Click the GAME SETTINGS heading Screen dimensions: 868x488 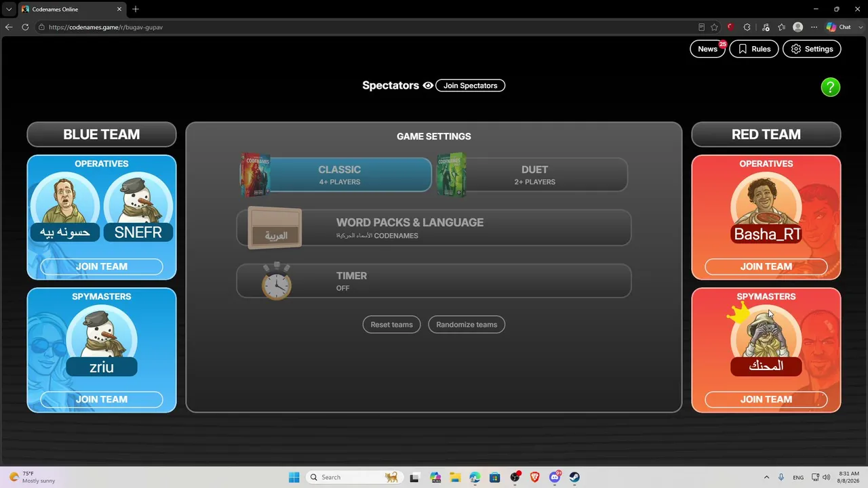(x=434, y=136)
